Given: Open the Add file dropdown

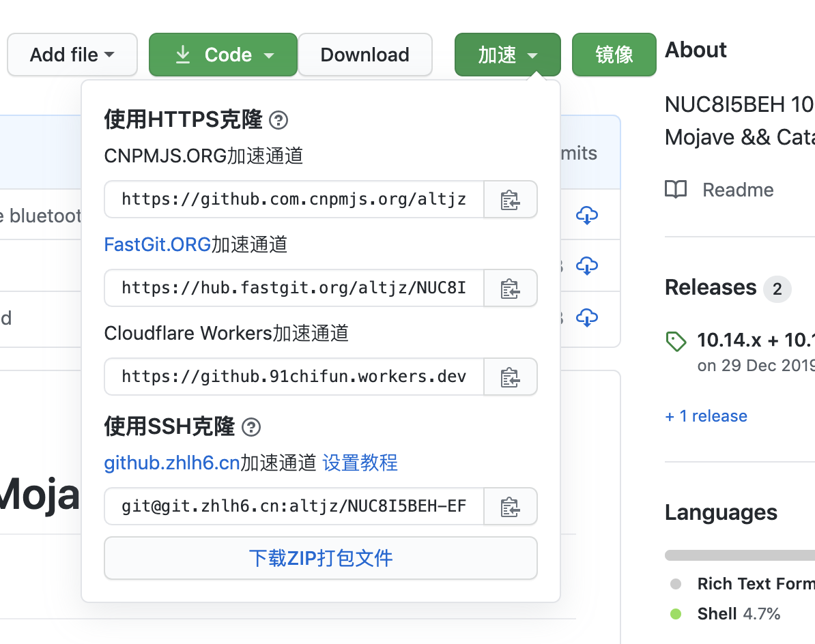Looking at the screenshot, I should coord(72,55).
